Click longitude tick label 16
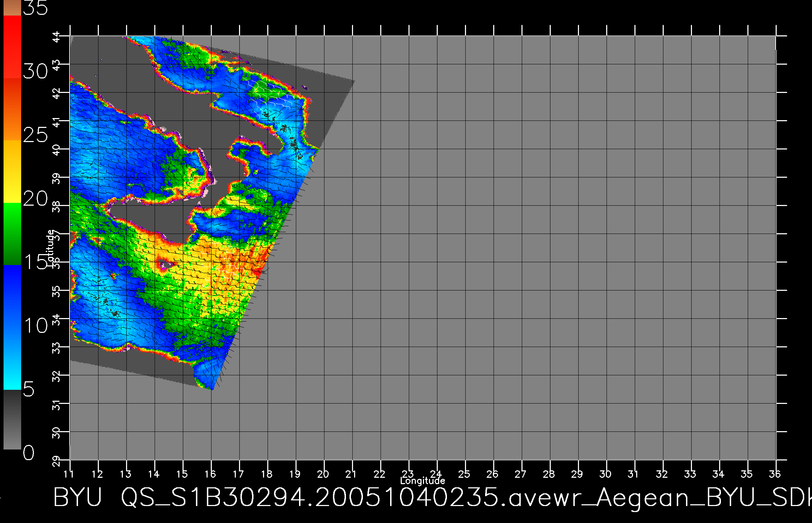The image size is (812, 523). [210, 474]
